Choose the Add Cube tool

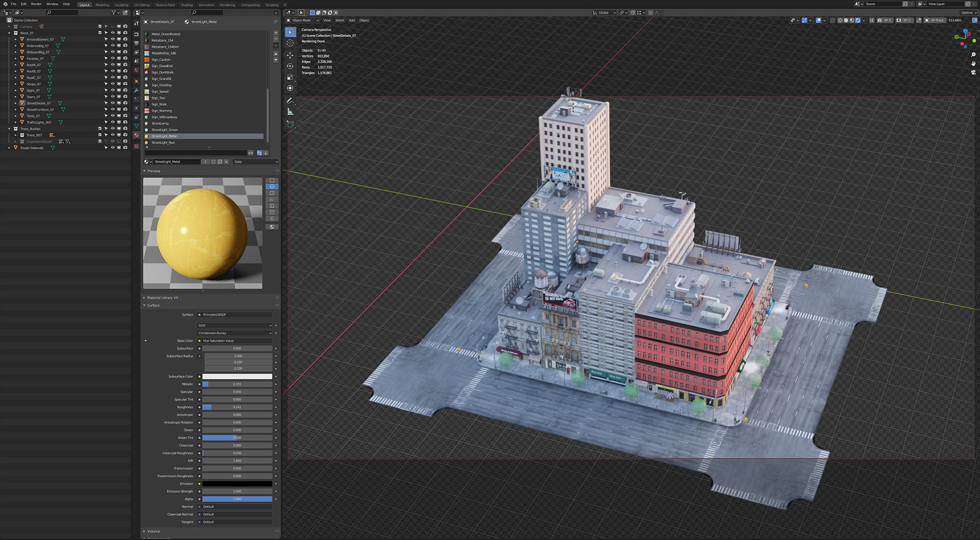(290, 124)
